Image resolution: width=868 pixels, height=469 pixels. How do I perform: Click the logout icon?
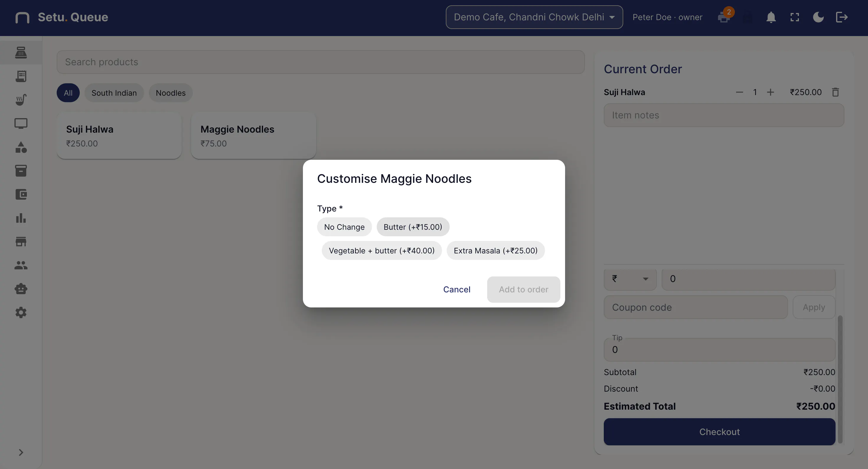point(842,17)
